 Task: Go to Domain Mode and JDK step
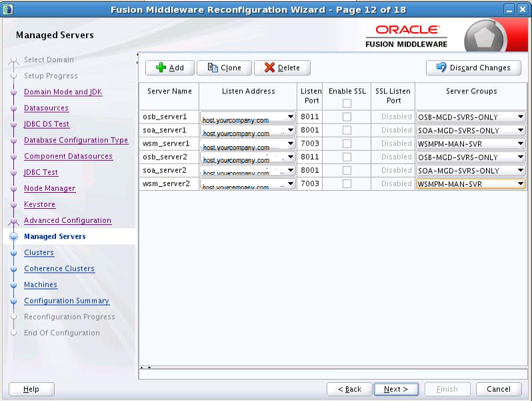[63, 92]
